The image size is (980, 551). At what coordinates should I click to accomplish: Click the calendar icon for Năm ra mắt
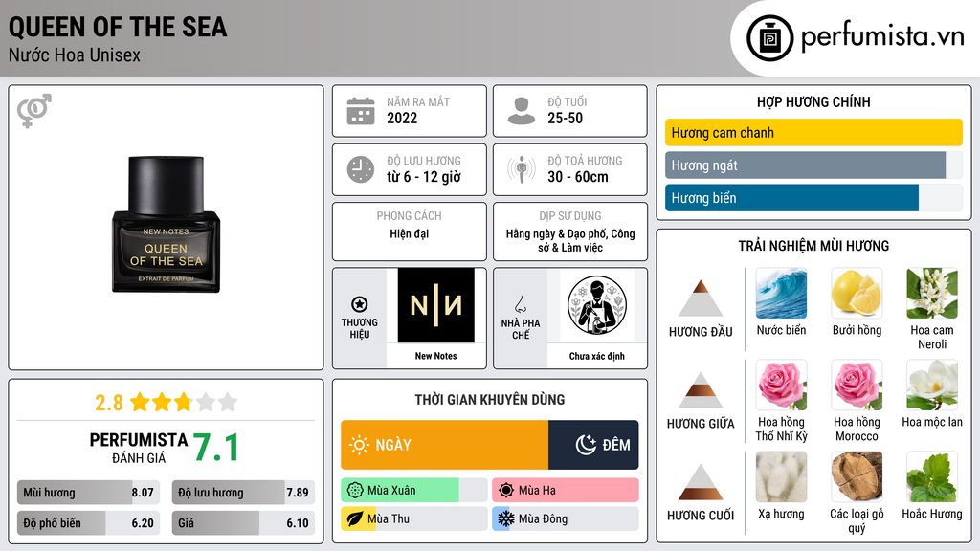click(361, 111)
